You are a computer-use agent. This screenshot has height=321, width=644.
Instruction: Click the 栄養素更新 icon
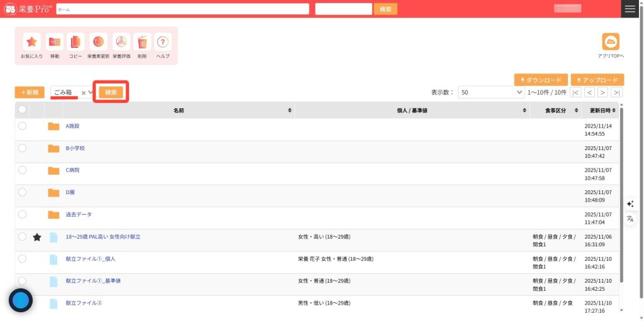[98, 42]
